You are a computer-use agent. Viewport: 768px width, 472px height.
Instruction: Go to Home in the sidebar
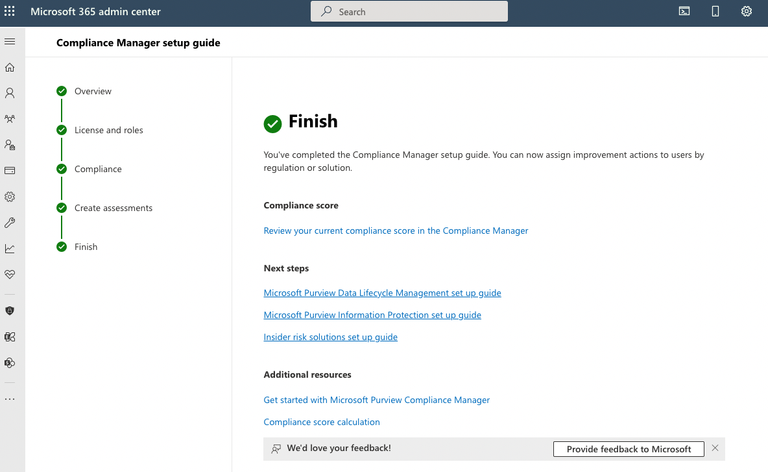[x=10, y=68]
